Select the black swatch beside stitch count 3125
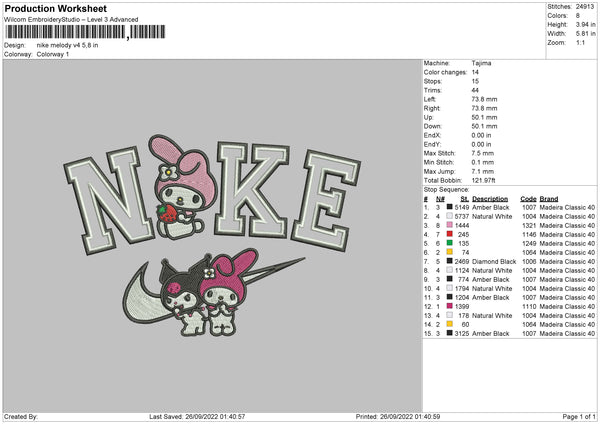The width and height of the screenshot is (600, 424). (x=450, y=333)
